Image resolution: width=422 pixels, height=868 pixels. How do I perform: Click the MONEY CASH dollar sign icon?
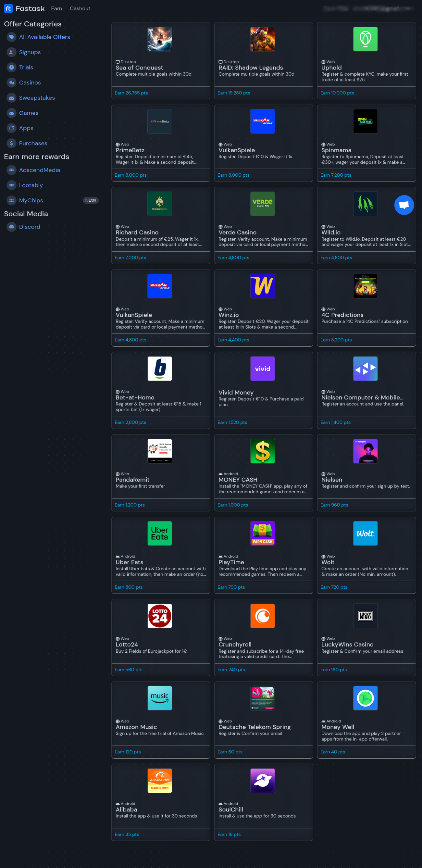262,451
